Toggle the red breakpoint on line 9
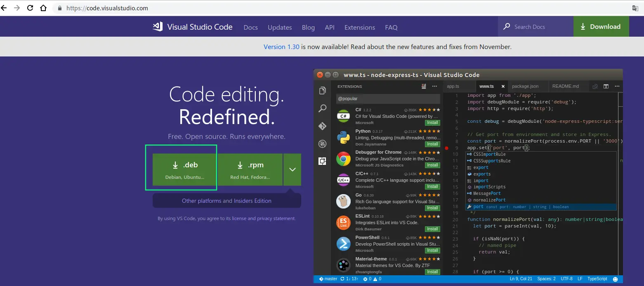This screenshot has width=644, height=286. (447, 148)
